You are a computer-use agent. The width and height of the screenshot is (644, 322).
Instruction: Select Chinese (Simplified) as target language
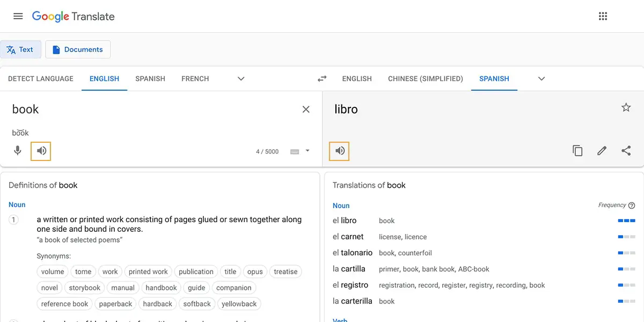(425, 78)
